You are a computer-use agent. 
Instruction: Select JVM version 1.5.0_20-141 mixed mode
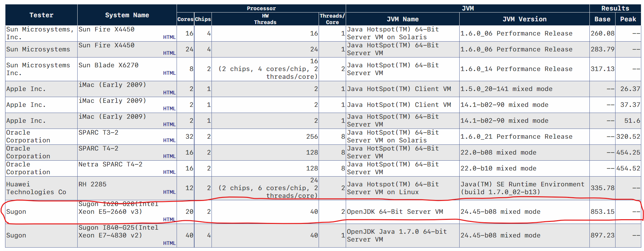pos(506,89)
